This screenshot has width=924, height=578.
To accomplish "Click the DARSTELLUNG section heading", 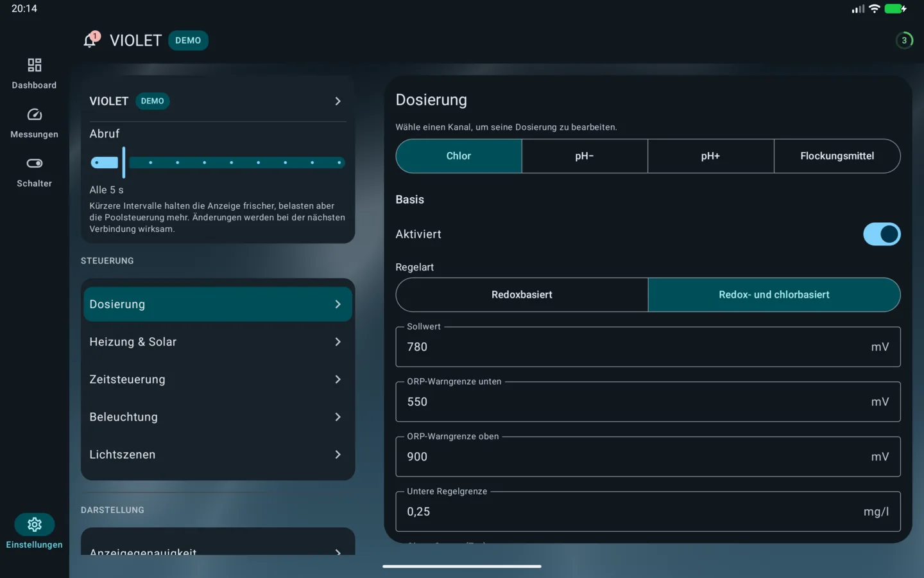I will [x=112, y=510].
